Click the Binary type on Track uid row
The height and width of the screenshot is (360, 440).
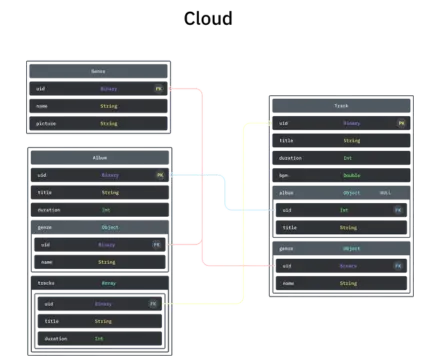(x=352, y=123)
